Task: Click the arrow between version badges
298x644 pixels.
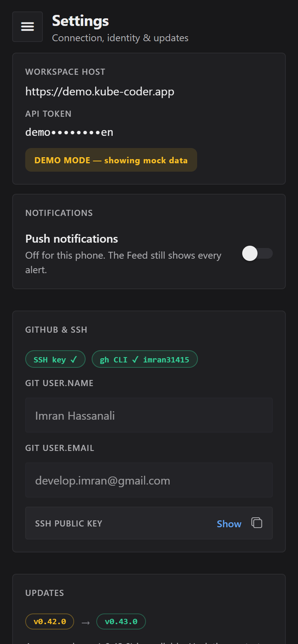Action: tap(86, 622)
